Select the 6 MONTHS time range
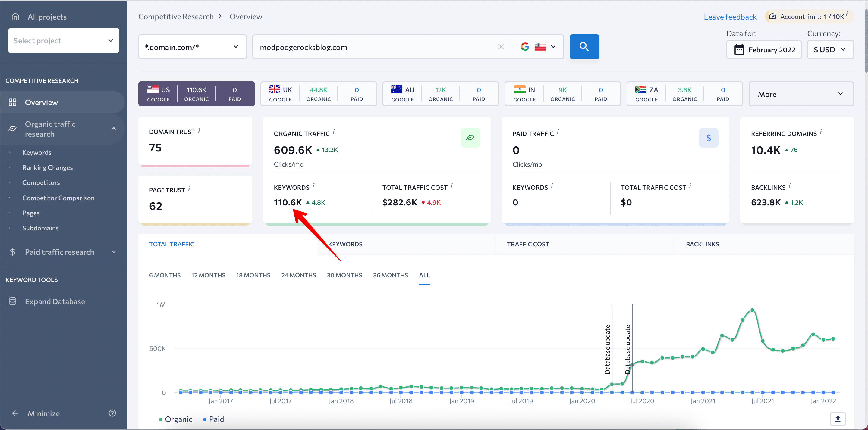 pos(165,275)
